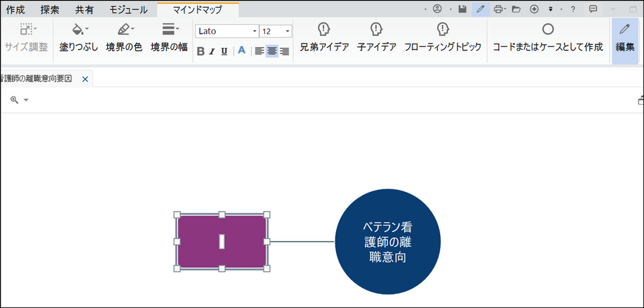Open the モジュール ribbon tab
The width and height of the screenshot is (644, 308).
point(128,10)
